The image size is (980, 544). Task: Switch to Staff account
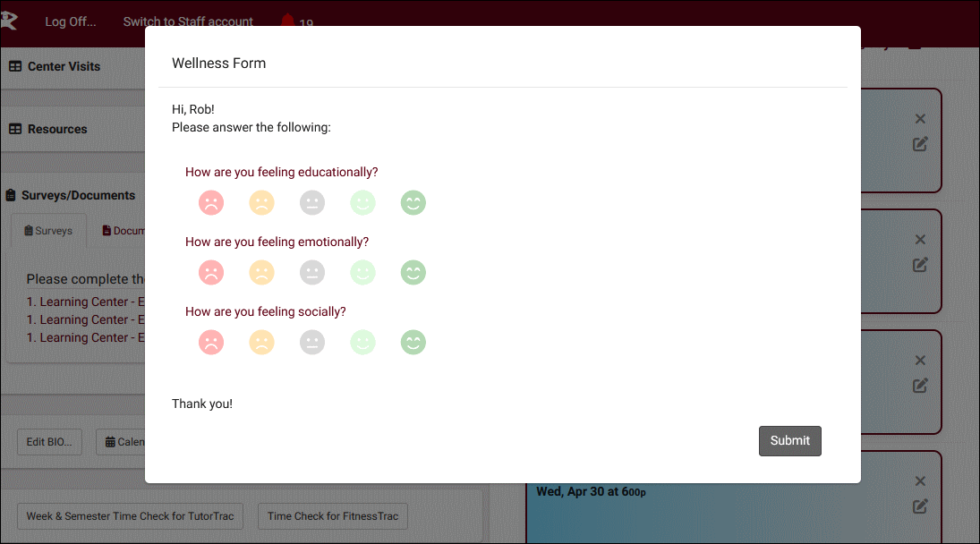click(x=188, y=21)
